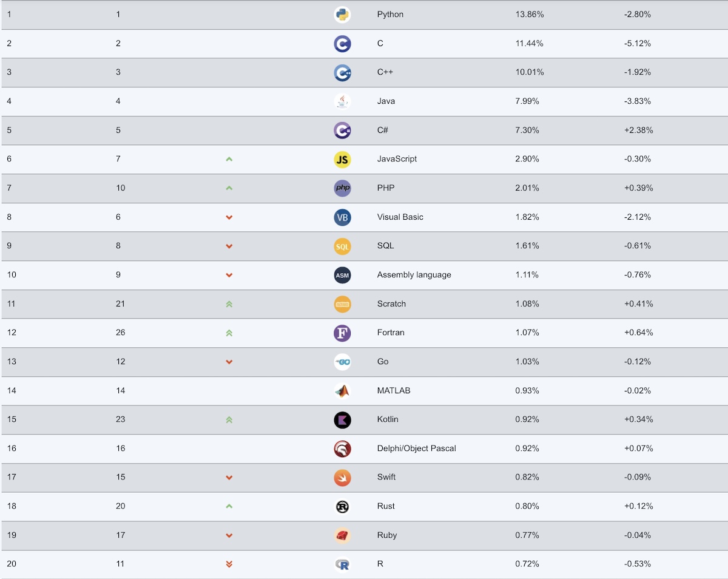728x579 pixels.
Task: Click the red down arrow in Go row
Action: tap(229, 362)
